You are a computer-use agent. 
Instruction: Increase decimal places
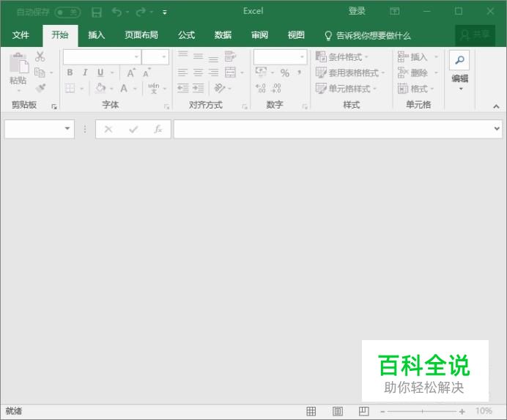(260, 88)
